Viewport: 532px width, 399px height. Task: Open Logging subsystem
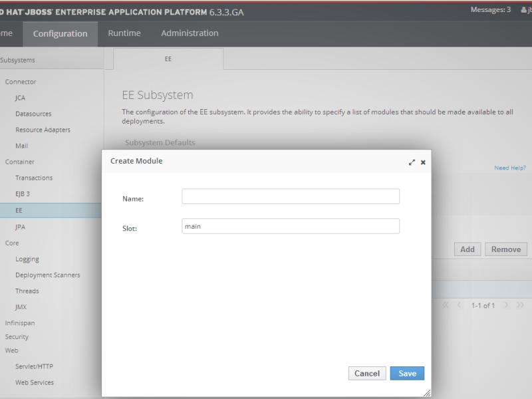pyautogui.click(x=27, y=259)
